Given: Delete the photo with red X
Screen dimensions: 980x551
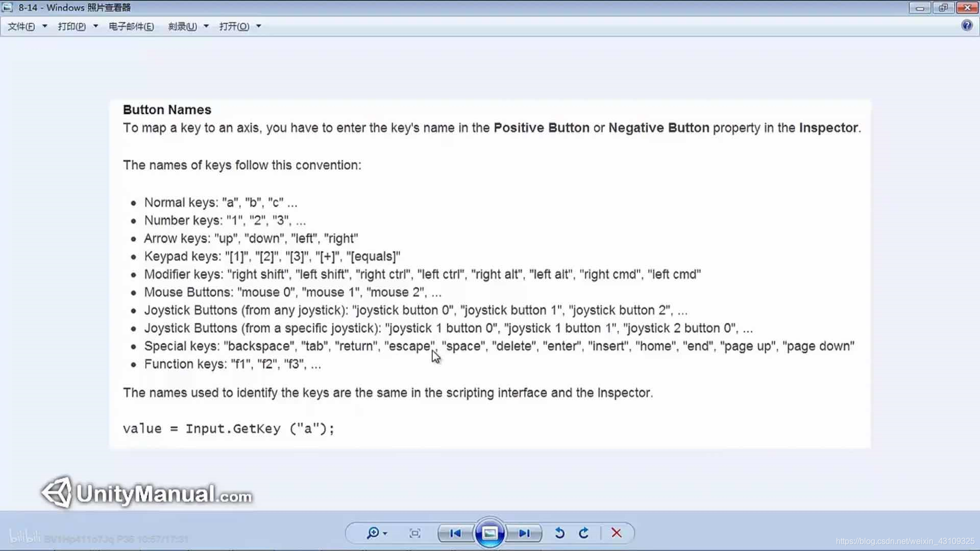Looking at the screenshot, I should (x=617, y=533).
